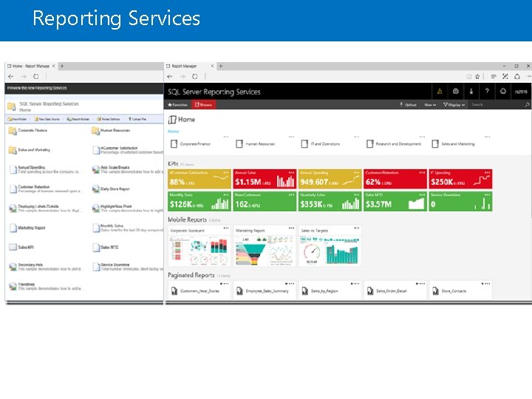The height and width of the screenshot is (399, 532).
Task: Switch to the Browse tab
Action: pyautogui.click(x=204, y=105)
